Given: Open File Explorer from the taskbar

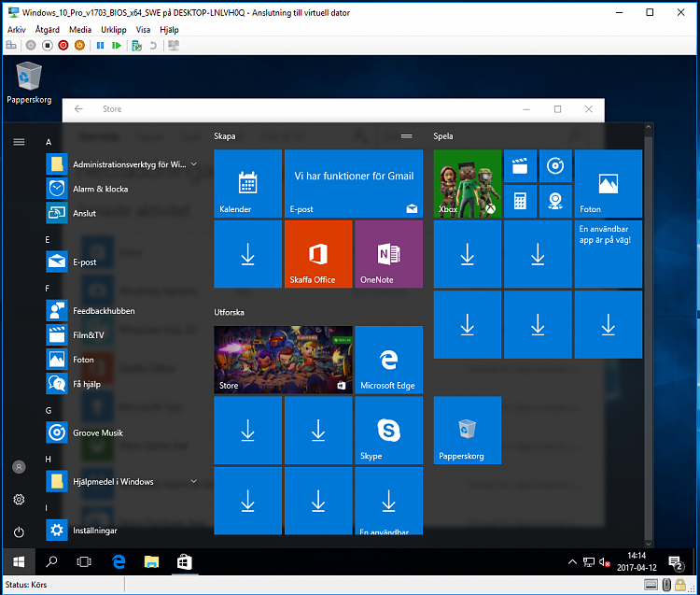Looking at the screenshot, I should coord(151,562).
